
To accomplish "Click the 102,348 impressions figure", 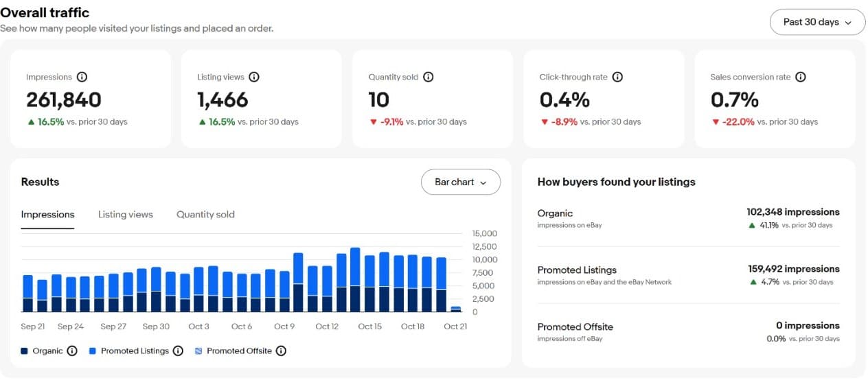I will pos(793,212).
